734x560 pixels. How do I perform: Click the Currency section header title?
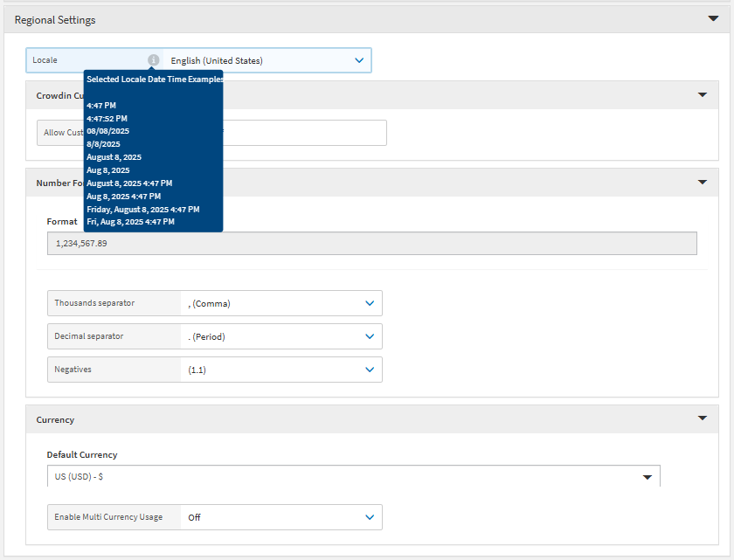tap(55, 419)
